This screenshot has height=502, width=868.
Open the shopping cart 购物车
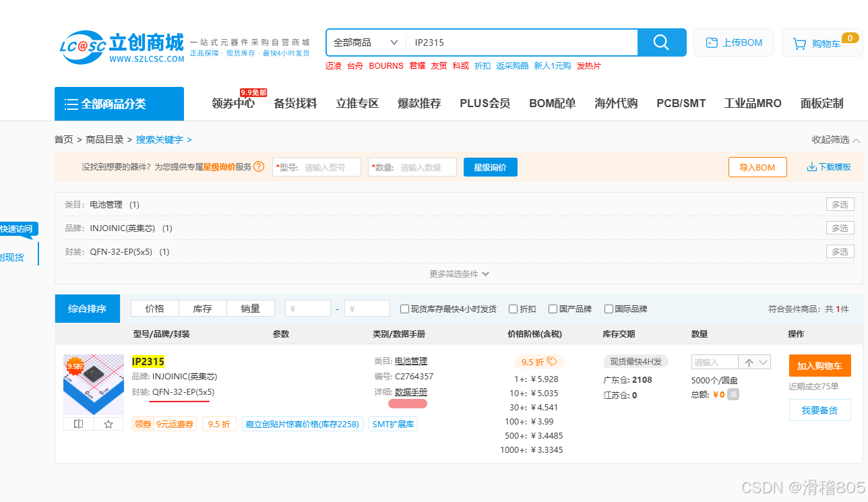click(821, 42)
